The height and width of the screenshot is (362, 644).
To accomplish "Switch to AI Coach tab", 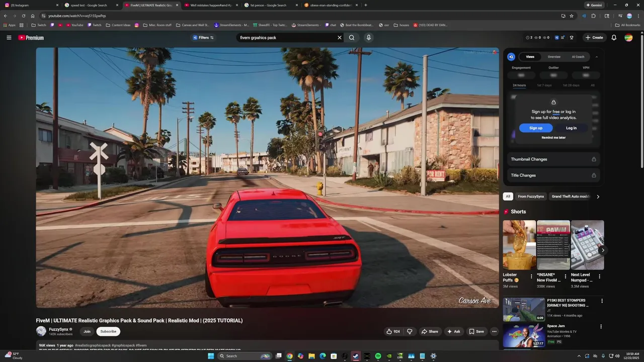I will tap(578, 57).
